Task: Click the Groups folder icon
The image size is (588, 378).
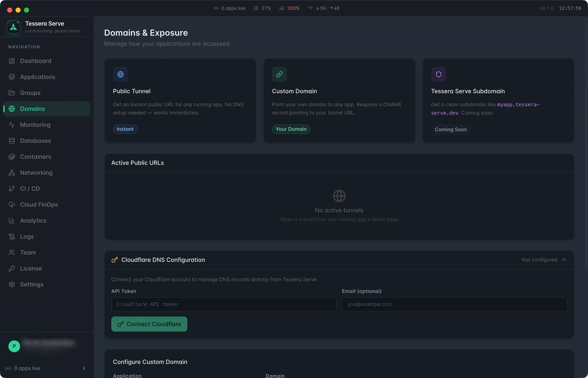Action: pyautogui.click(x=12, y=93)
